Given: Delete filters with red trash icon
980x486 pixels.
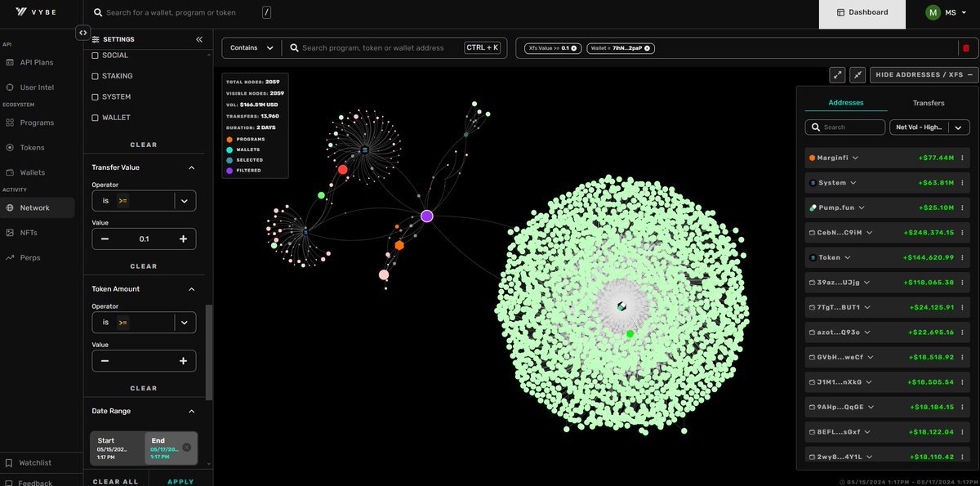Looking at the screenshot, I should (x=966, y=48).
